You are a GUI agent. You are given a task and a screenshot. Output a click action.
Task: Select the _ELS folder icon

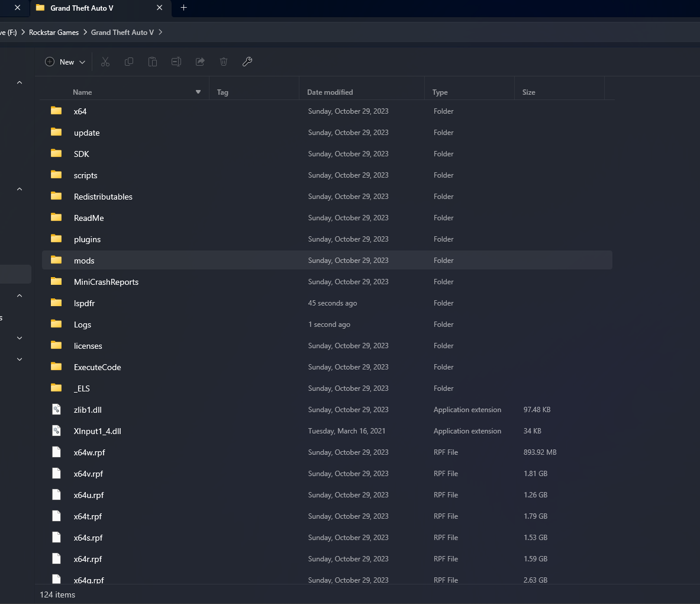tap(56, 388)
